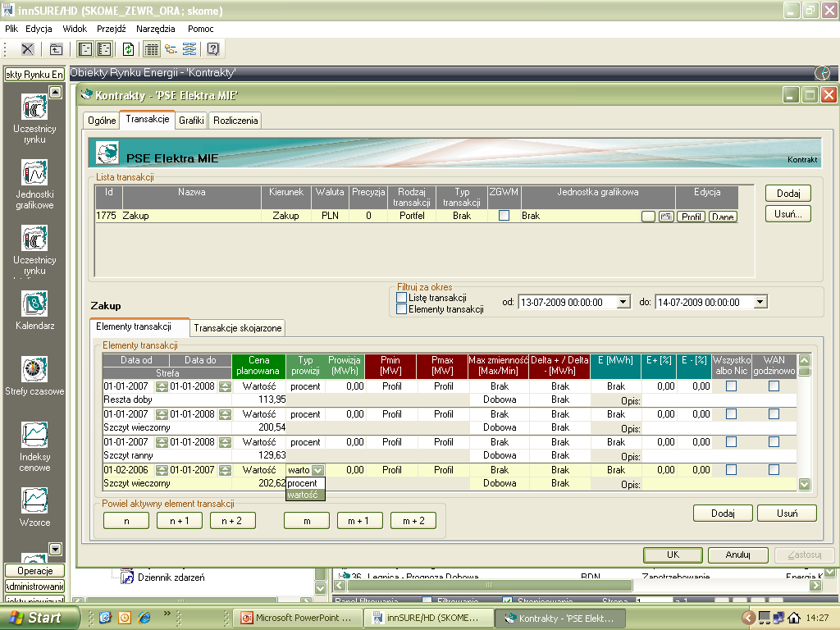This screenshot has width=840, height=630.
Task: Check WAN godzinowo for Reszta doby row
Action: 774,386
